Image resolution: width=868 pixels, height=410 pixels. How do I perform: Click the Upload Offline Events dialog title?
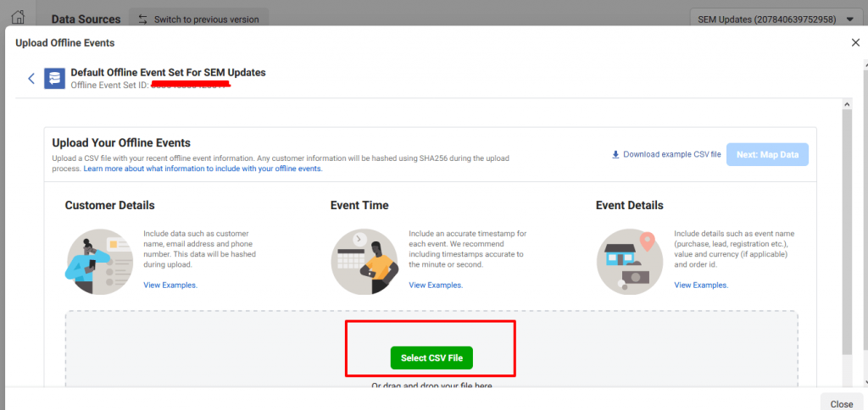click(65, 42)
